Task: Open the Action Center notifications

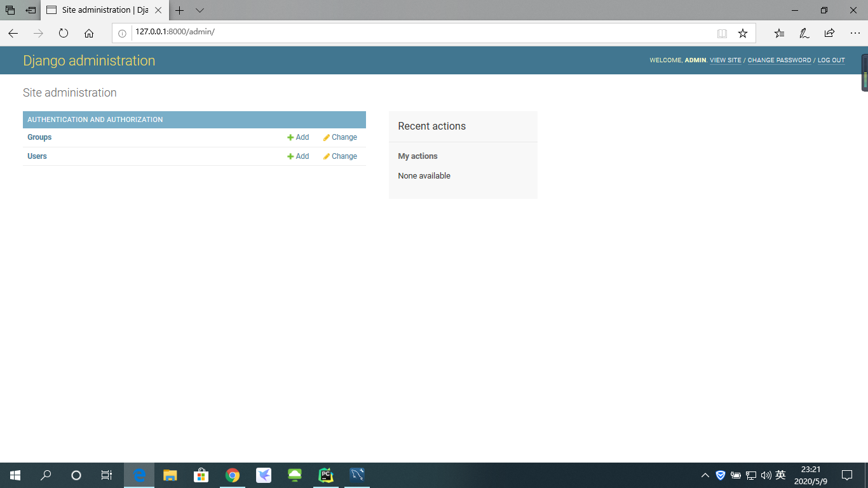Action: point(847,475)
